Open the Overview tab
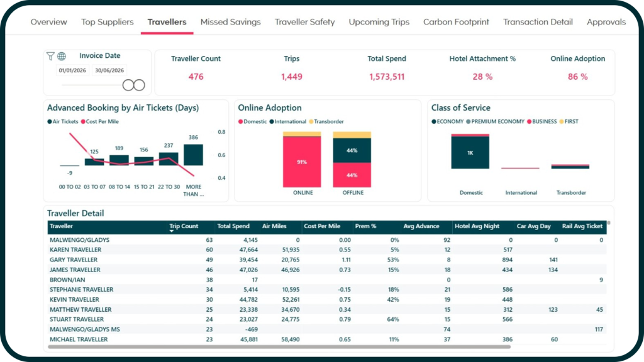The image size is (644, 362). click(48, 22)
